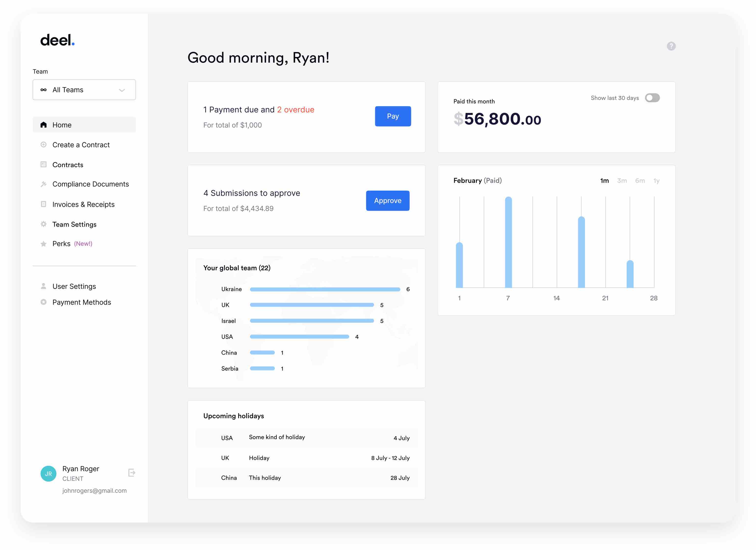Open the All Teams dropdown
Viewport: 756px width, 550px height.
84,89
